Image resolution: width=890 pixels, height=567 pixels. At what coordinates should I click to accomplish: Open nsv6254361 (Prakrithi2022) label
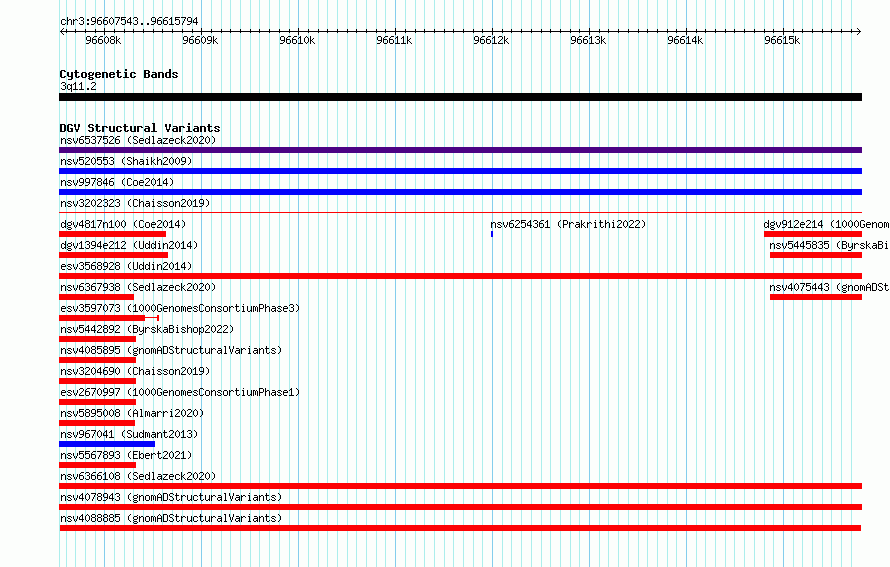[x=568, y=224]
